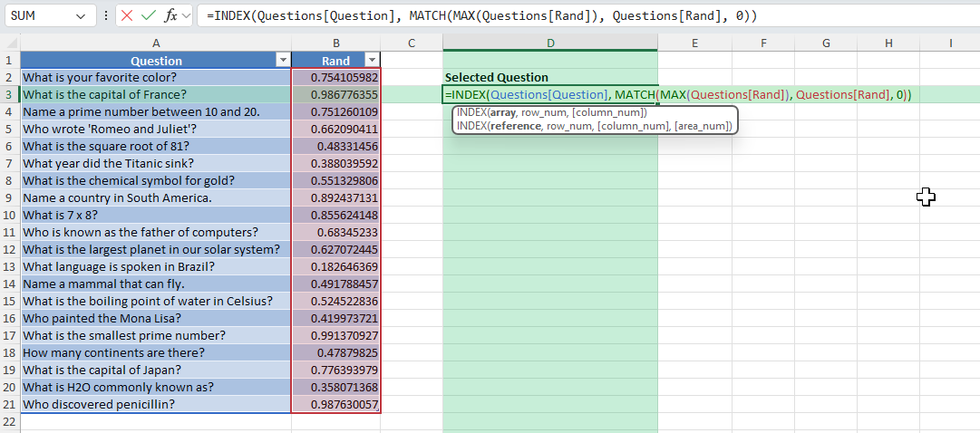This screenshot has height=433, width=980.
Task: Select the Rand value 0.358071368
Action: [x=335, y=387]
